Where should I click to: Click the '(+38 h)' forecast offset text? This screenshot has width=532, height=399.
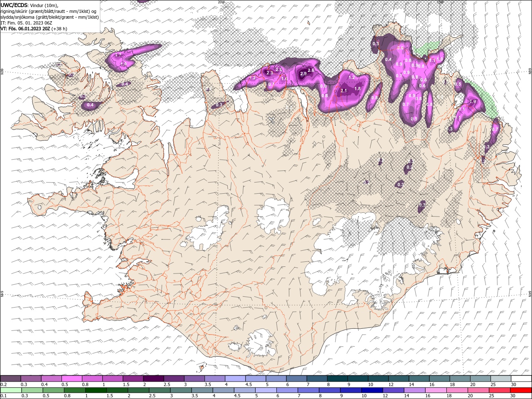[59, 29]
